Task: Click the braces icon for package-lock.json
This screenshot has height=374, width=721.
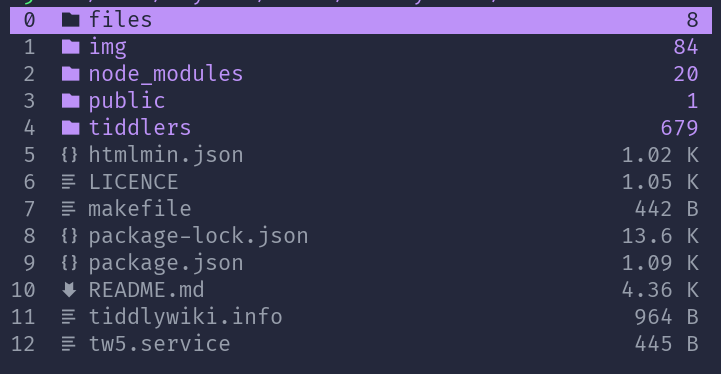Action: click(x=69, y=236)
